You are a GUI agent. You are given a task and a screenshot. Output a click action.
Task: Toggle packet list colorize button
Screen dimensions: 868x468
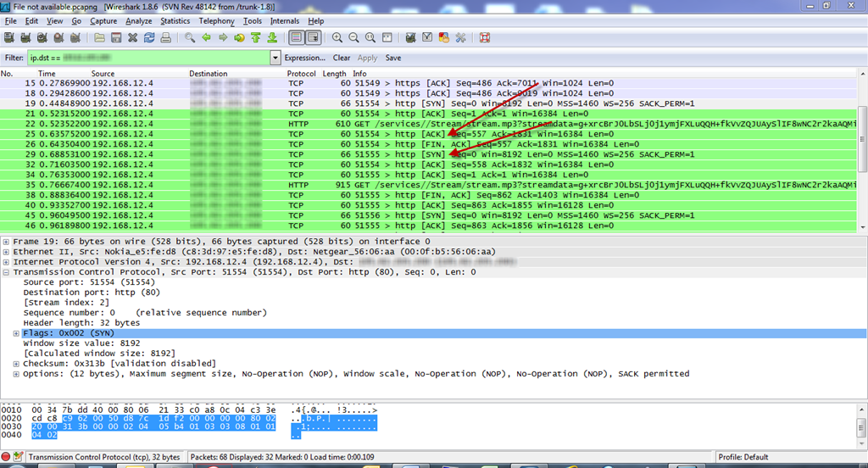pyautogui.click(x=297, y=38)
